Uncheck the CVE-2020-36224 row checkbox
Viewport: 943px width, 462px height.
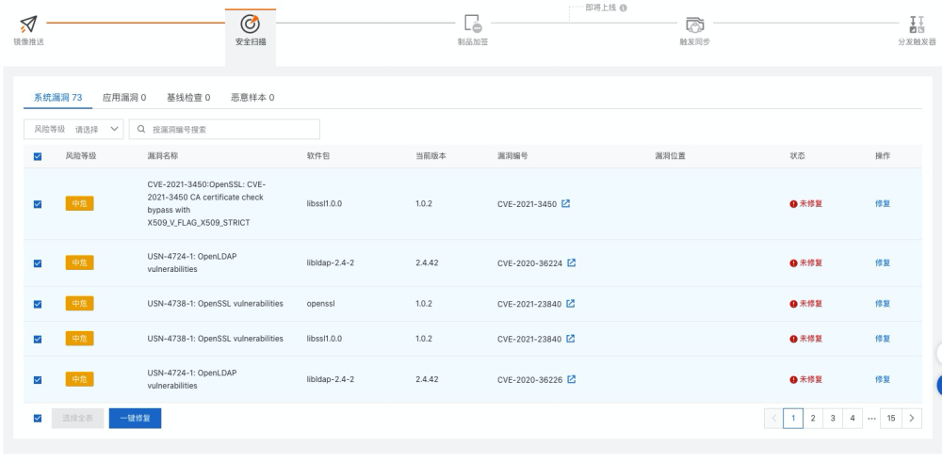tap(38, 263)
